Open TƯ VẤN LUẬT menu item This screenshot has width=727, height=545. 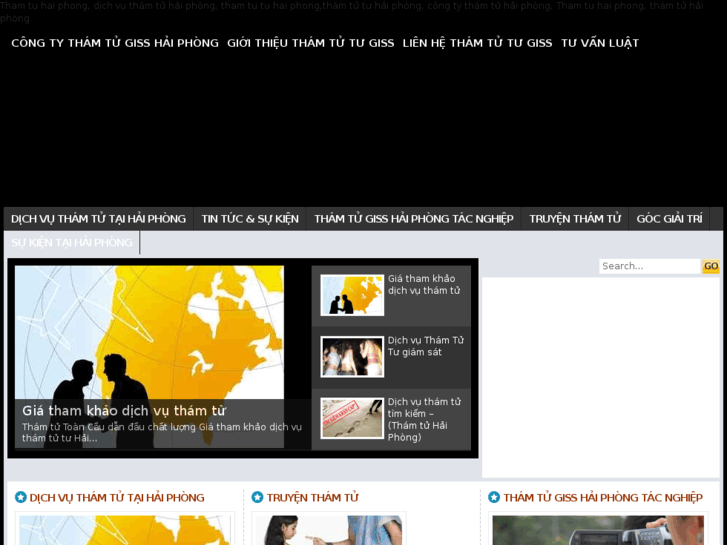coord(600,43)
